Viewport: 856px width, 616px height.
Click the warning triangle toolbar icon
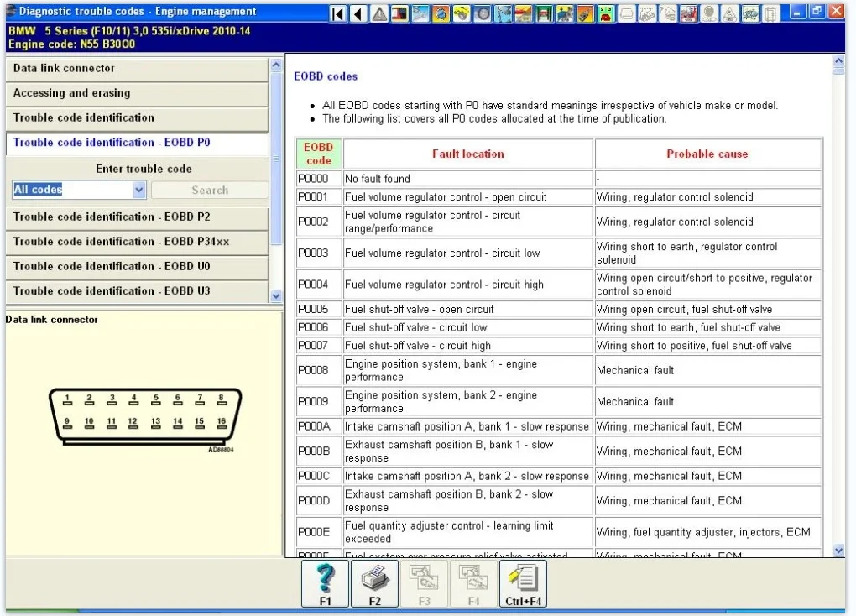[x=379, y=13]
